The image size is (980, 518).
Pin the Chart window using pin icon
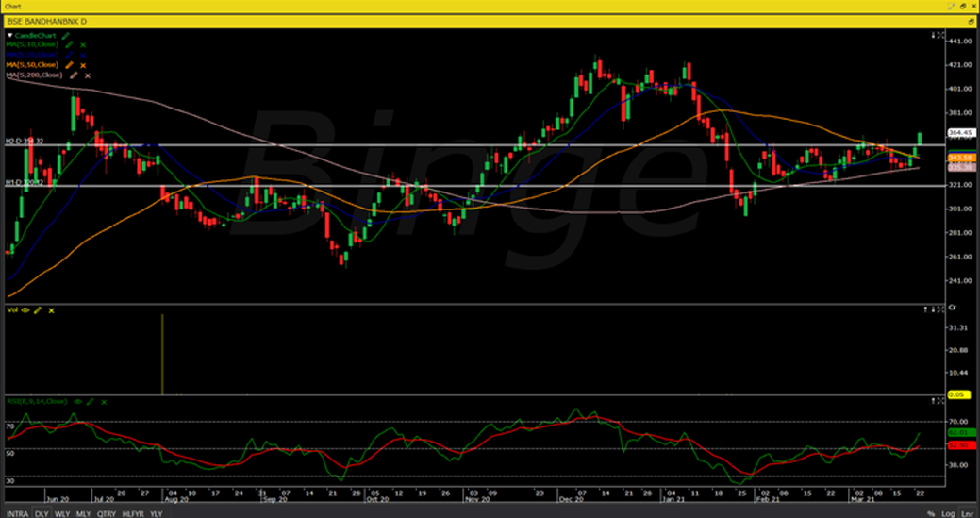[952, 7]
